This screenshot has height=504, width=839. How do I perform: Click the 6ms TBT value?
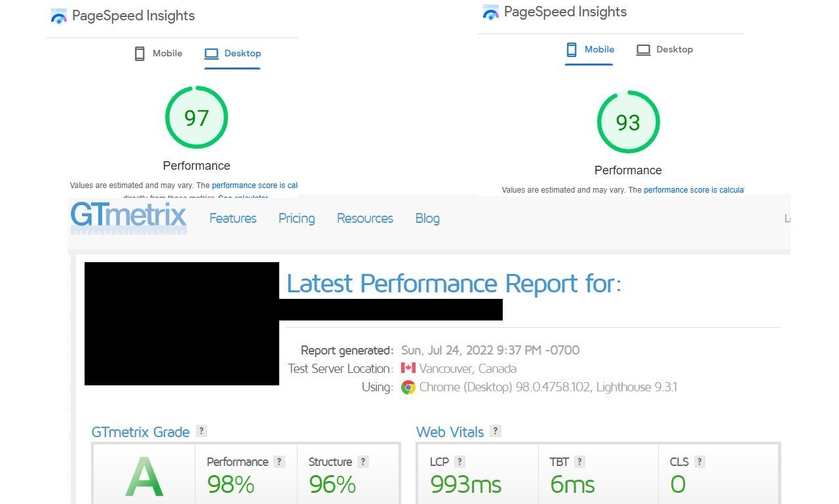click(x=573, y=485)
